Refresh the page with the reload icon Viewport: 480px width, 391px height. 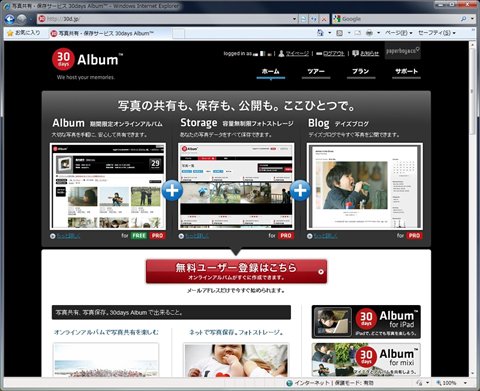pyautogui.click(x=314, y=19)
